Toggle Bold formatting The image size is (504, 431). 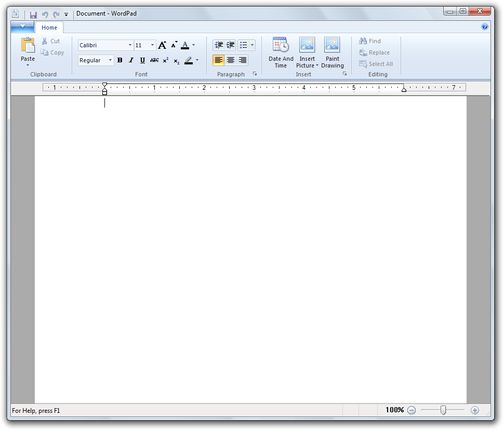(x=120, y=60)
